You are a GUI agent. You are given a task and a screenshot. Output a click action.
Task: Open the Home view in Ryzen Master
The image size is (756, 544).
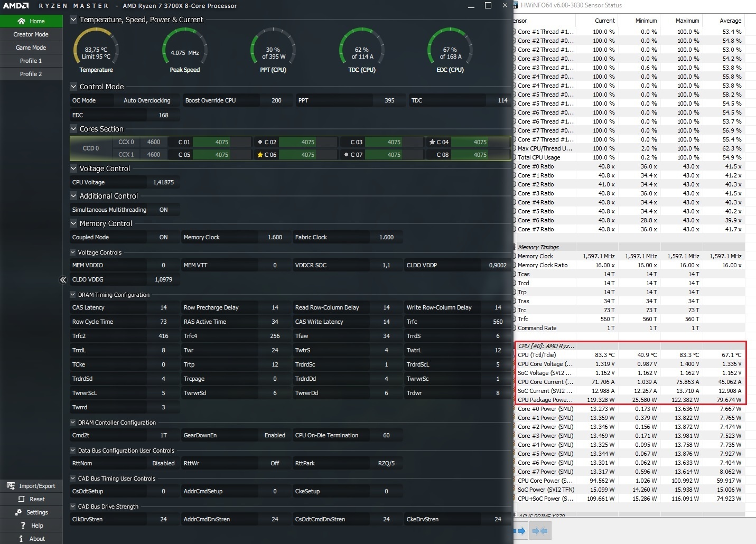(x=31, y=21)
